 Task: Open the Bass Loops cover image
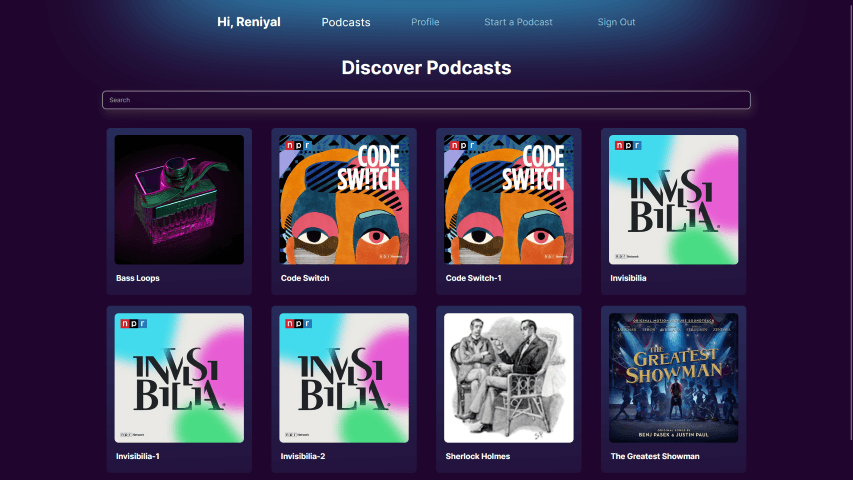pyautogui.click(x=179, y=200)
